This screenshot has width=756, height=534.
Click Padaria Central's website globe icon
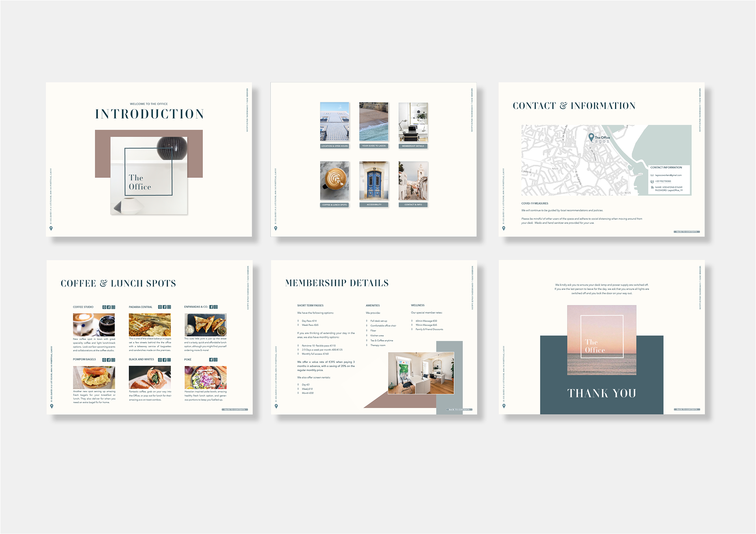(x=160, y=307)
